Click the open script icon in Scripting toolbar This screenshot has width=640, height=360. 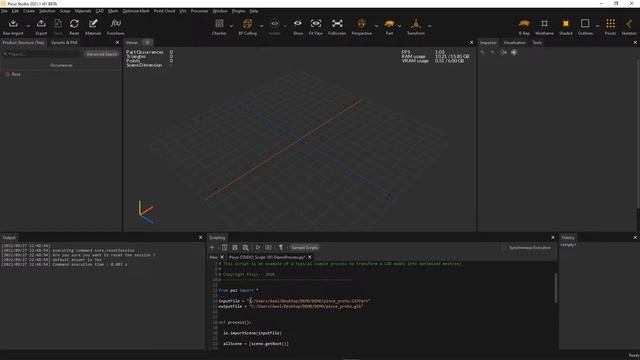click(x=224, y=247)
